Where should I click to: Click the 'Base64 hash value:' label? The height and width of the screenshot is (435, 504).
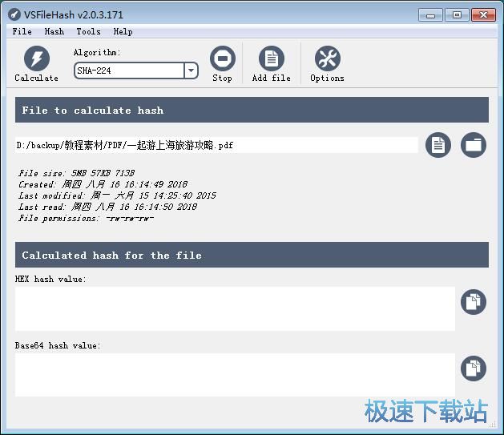58,345
